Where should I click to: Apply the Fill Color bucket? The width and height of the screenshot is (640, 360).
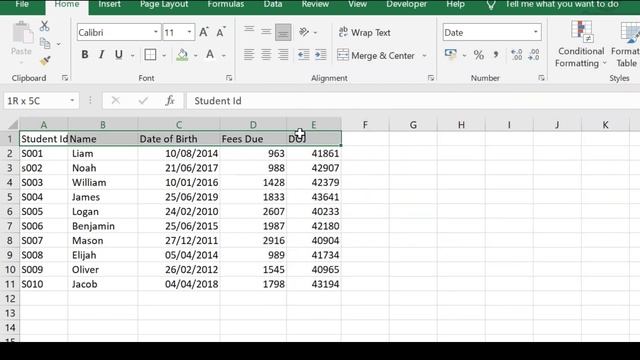coord(182,55)
